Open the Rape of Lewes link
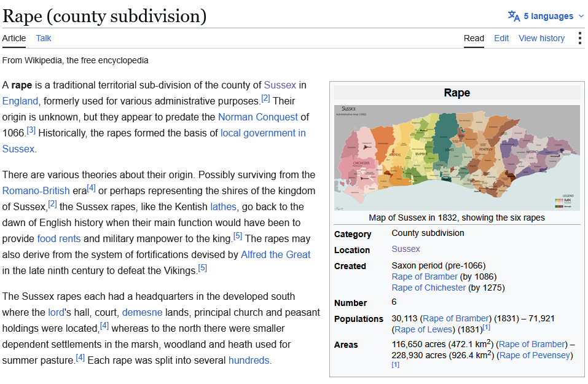 tap(423, 329)
